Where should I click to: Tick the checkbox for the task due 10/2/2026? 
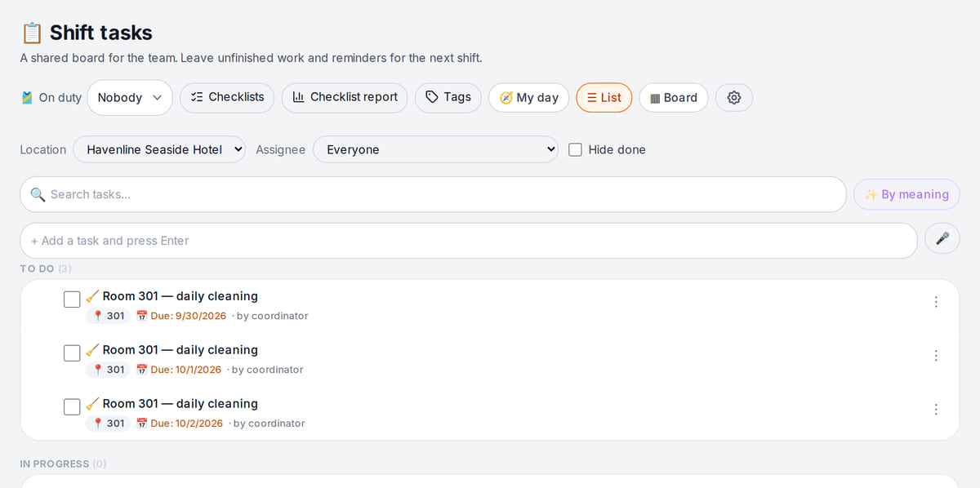[x=72, y=407]
